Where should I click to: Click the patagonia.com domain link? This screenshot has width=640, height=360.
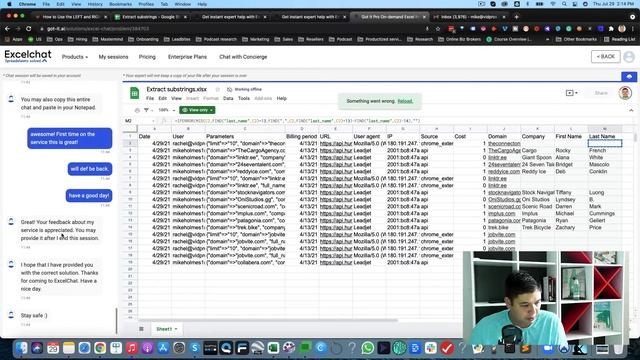click(504, 220)
